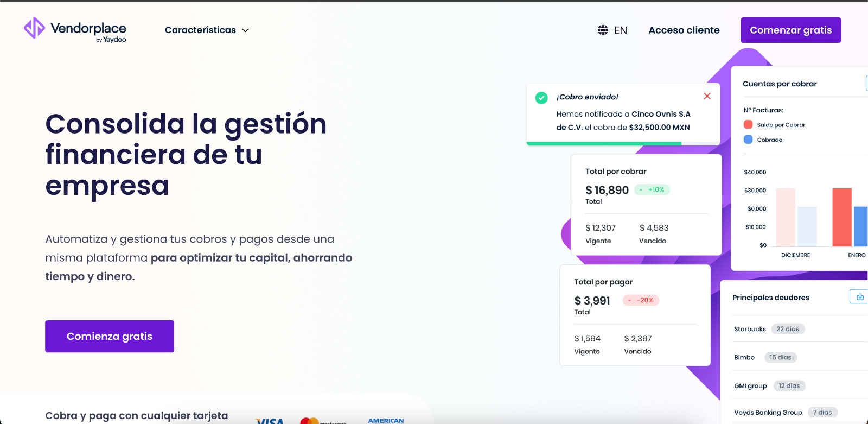This screenshot has height=424, width=868.
Task: Open the Características menu
Action: pos(200,30)
